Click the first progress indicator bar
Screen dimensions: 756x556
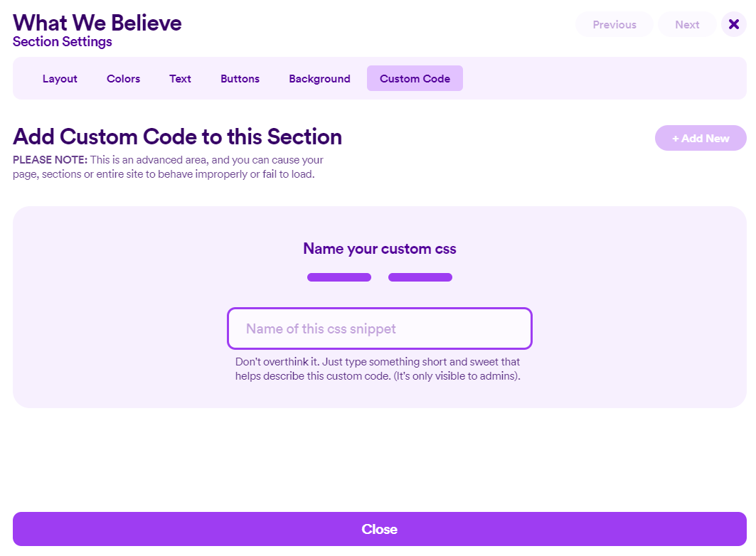tap(339, 277)
